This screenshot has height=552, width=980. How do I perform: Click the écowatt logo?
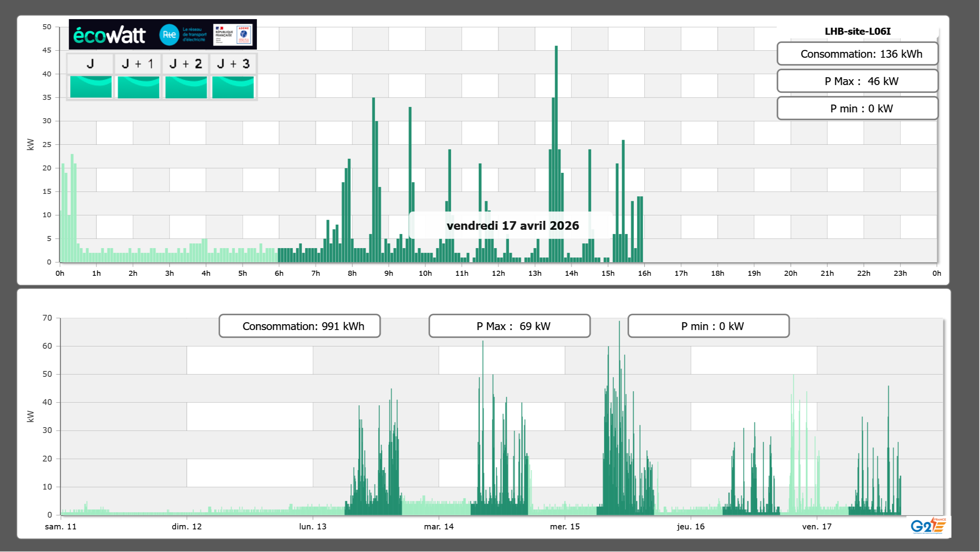109,35
